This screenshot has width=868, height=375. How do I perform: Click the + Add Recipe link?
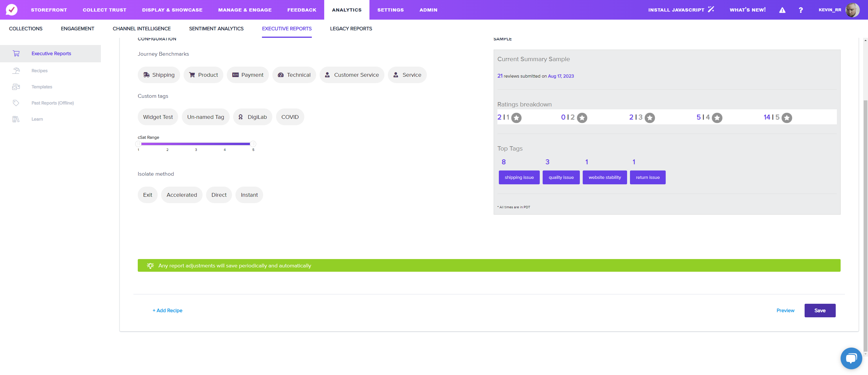pyautogui.click(x=167, y=311)
